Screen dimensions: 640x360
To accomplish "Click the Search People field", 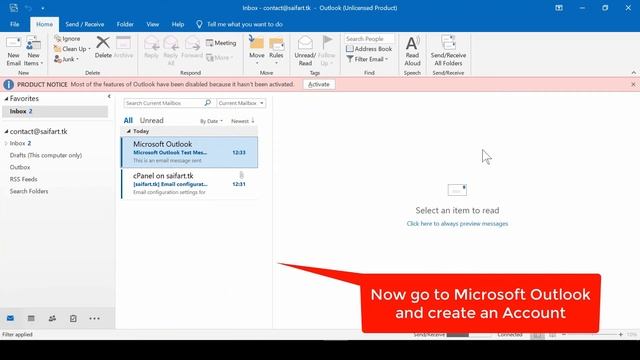I will pos(369,39).
